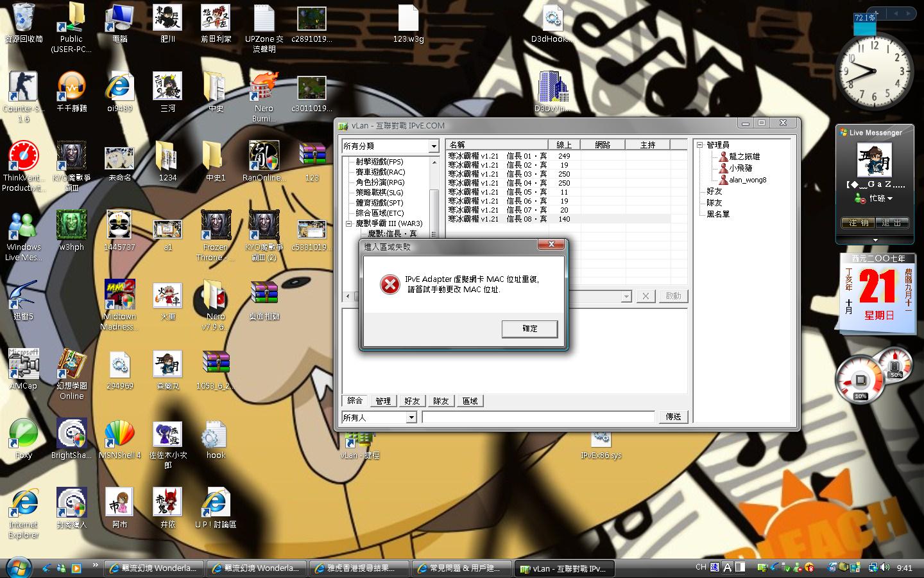Image resolution: width=924 pixels, height=578 pixels.
Task: Select the 信長 08 room row
Action: pos(558,219)
